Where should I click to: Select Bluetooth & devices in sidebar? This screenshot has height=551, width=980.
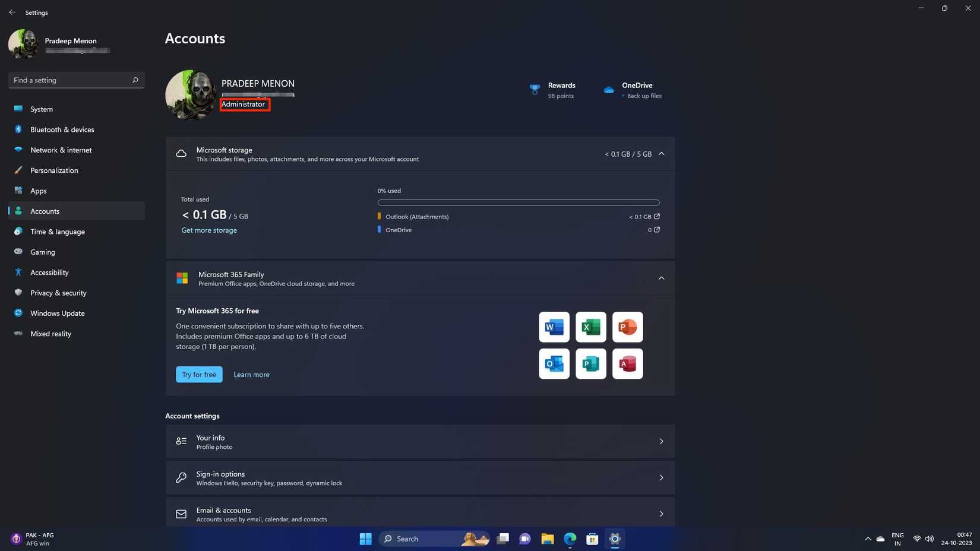tap(76, 129)
